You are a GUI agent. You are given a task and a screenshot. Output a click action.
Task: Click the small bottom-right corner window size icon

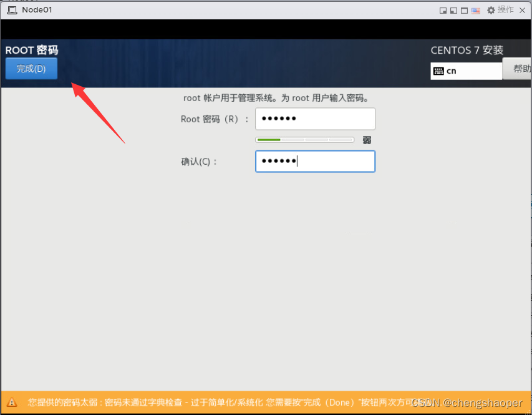click(443, 11)
